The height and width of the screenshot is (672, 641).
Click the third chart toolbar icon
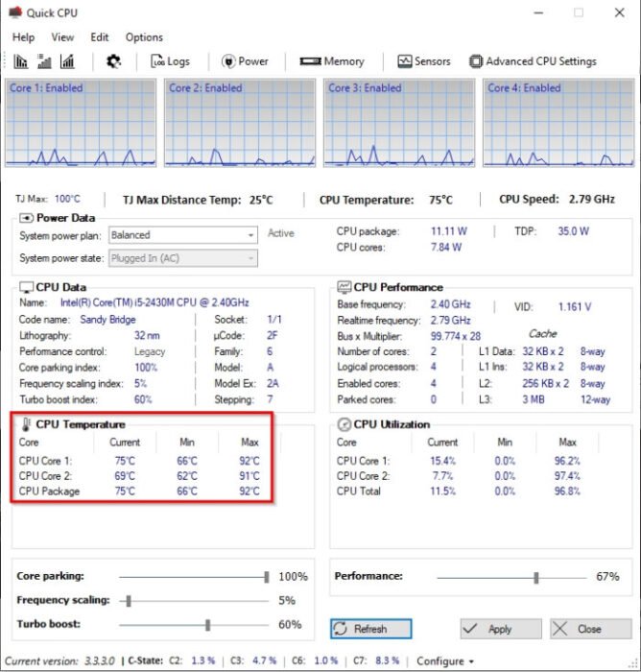click(x=67, y=61)
